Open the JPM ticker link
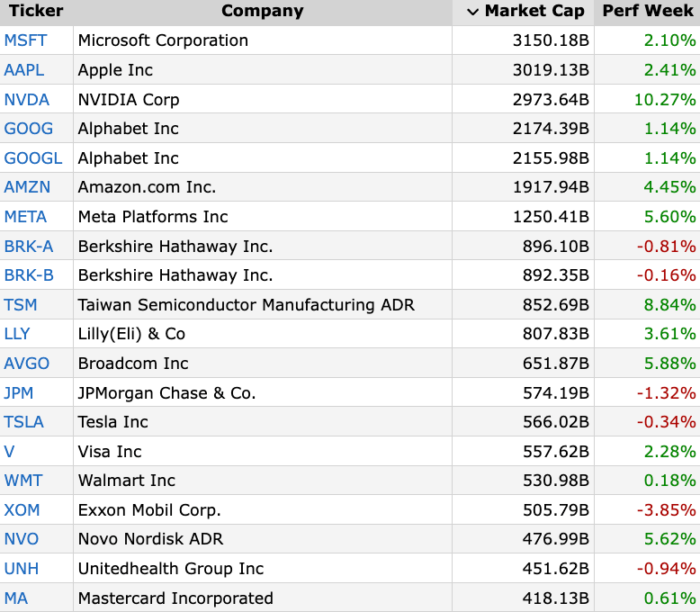Image resolution: width=700 pixels, height=612 pixels. point(19,393)
